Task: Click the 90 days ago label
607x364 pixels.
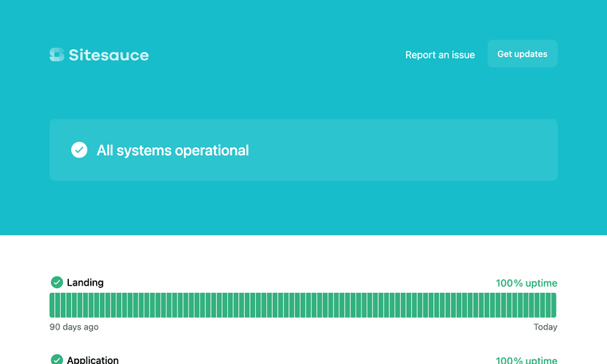Action: pyautogui.click(x=74, y=327)
